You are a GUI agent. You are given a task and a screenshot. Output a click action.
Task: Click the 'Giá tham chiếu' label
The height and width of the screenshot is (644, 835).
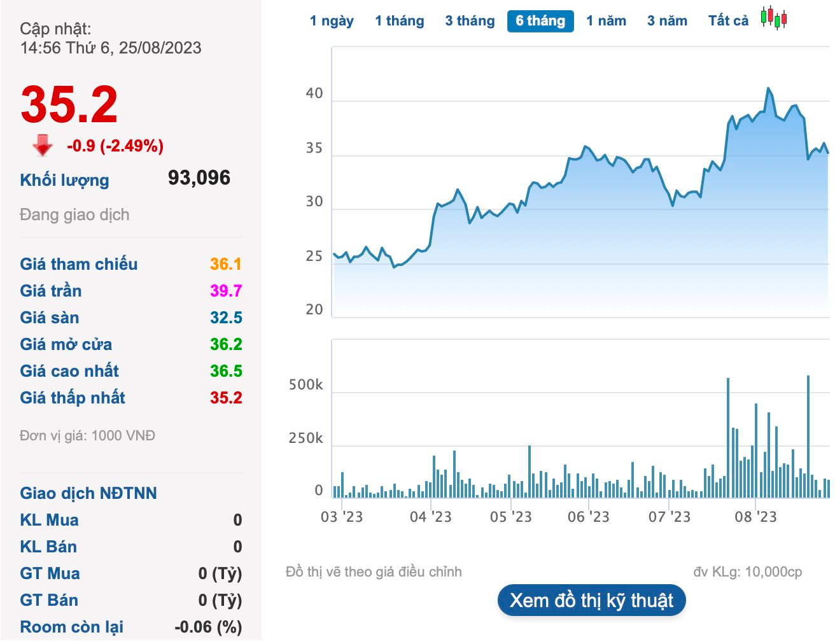[78, 264]
